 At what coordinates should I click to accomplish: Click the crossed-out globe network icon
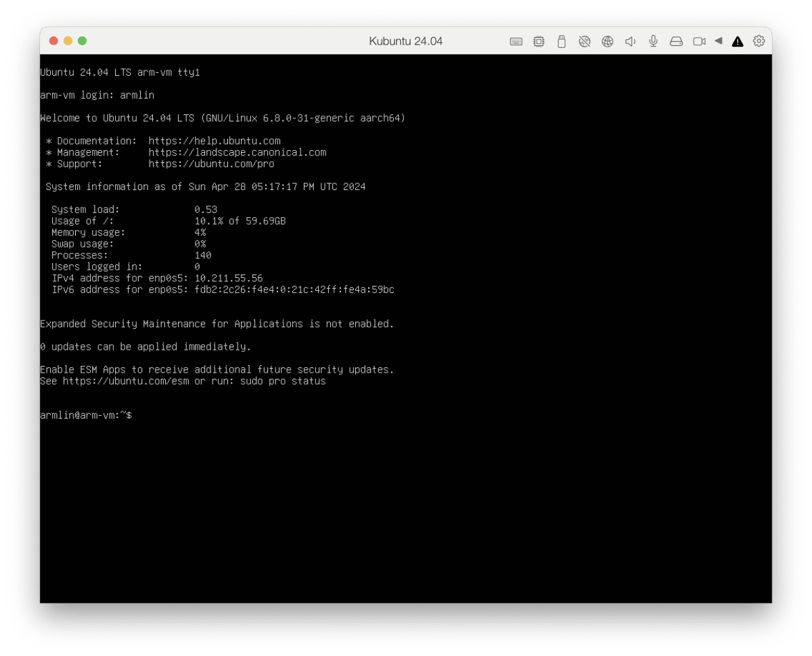(585, 41)
